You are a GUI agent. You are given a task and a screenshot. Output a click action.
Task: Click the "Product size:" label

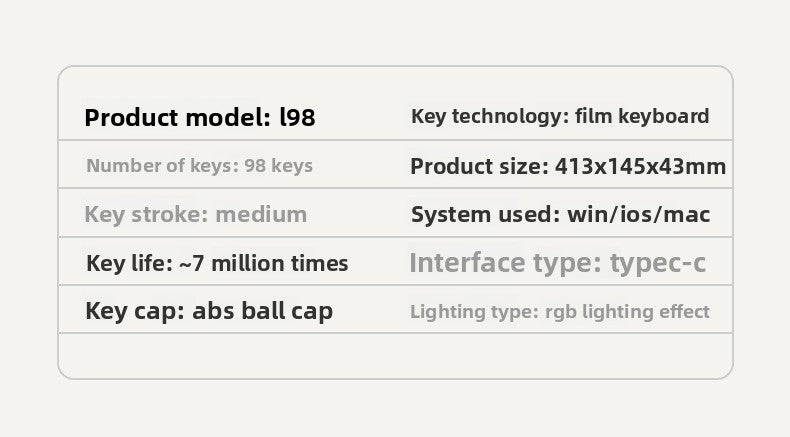pyautogui.click(x=479, y=166)
